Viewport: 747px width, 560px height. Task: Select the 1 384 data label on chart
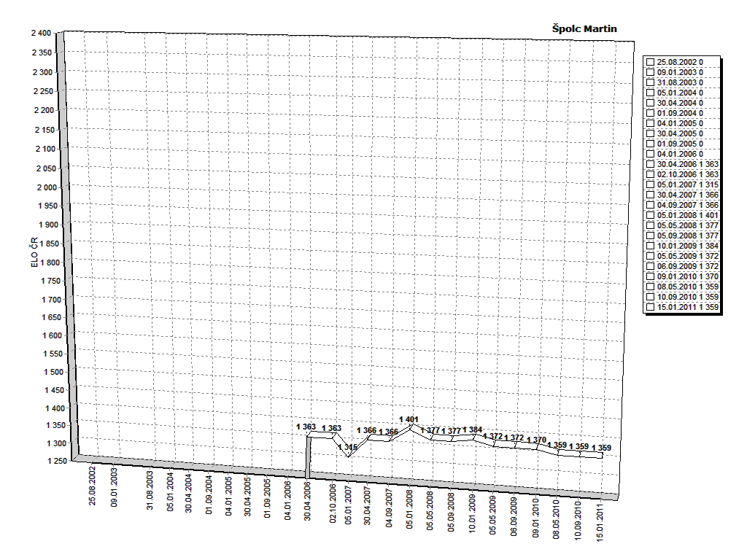472,430
